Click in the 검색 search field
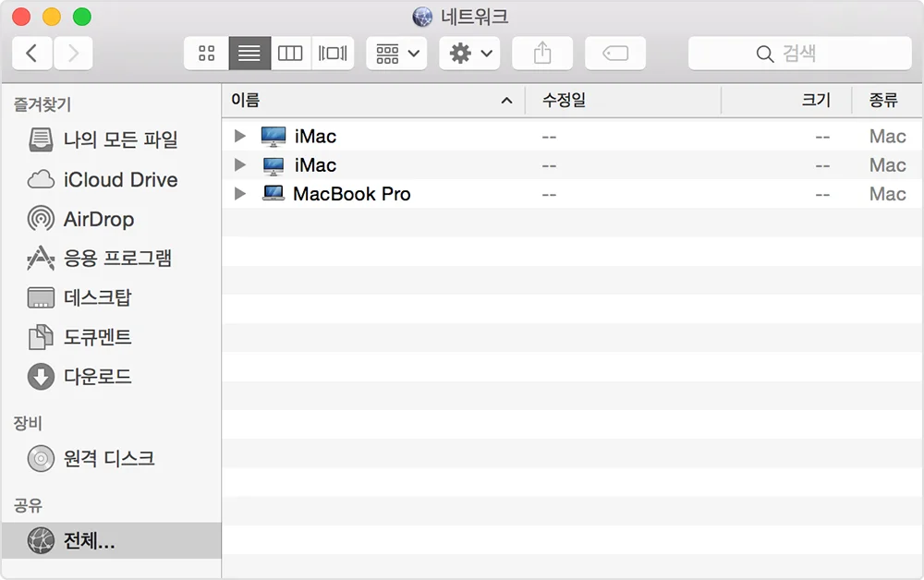The image size is (924, 580). click(799, 54)
